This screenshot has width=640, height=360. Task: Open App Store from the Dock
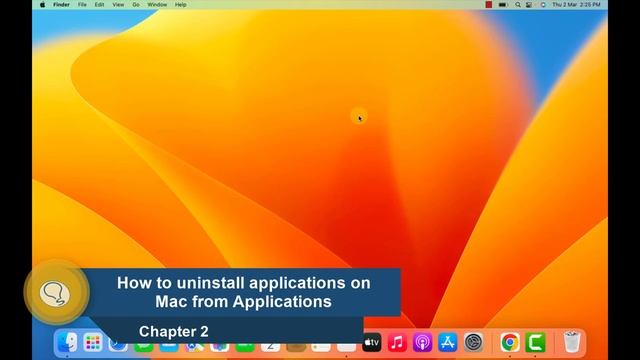(448, 342)
